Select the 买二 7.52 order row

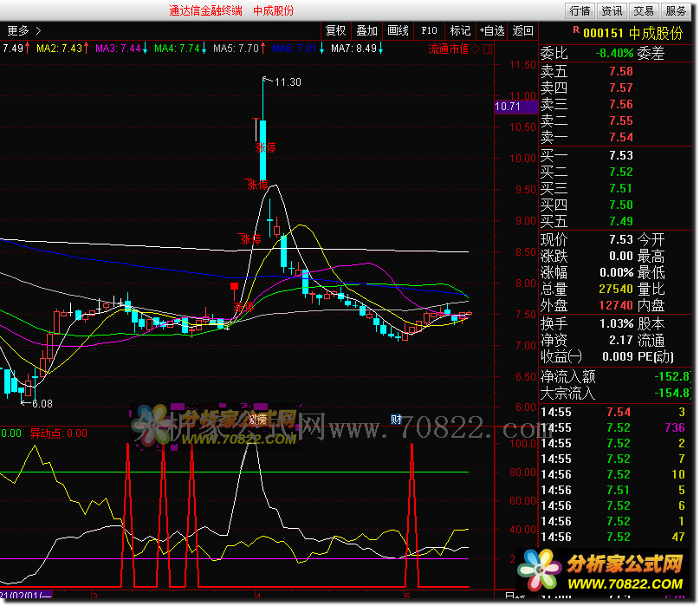616,172
